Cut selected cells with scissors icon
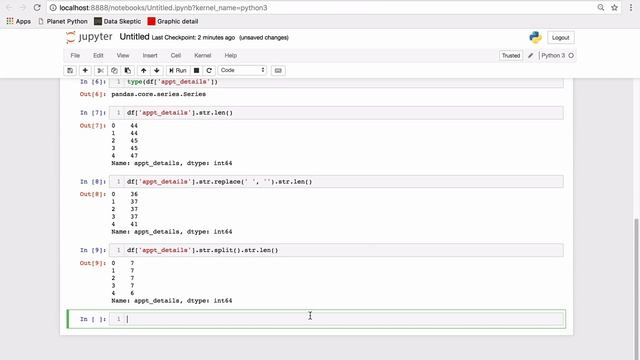Image resolution: width=640 pixels, height=360 pixels. click(100, 71)
